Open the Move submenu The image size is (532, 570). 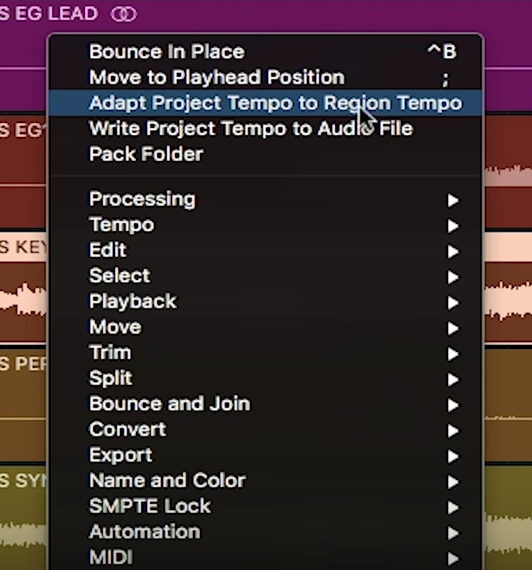pos(265,327)
